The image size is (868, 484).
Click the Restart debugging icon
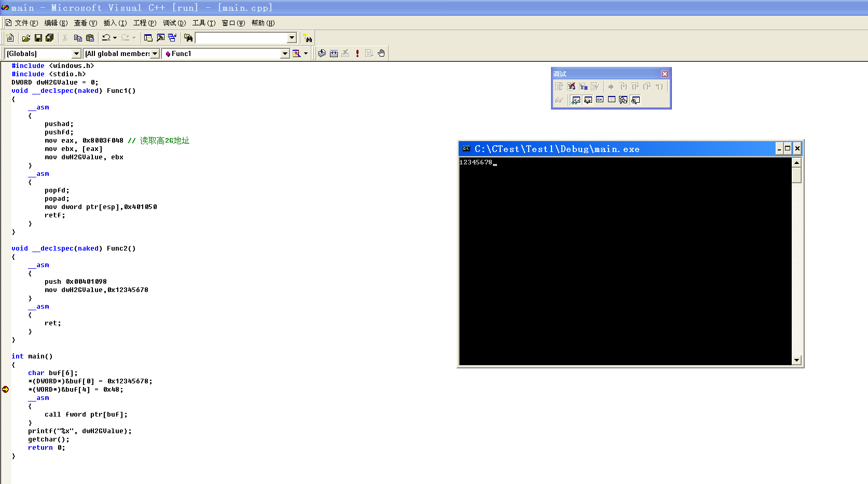559,87
